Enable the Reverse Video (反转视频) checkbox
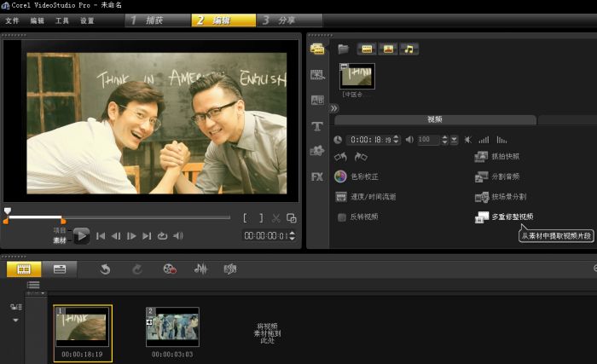The width and height of the screenshot is (597, 364). point(341,217)
